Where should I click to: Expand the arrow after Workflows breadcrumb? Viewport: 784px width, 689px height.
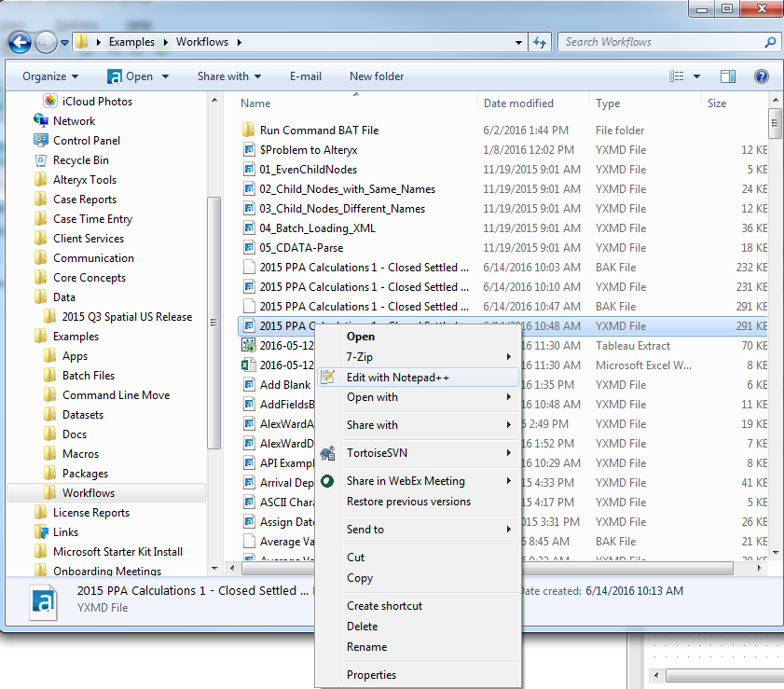coord(240,42)
